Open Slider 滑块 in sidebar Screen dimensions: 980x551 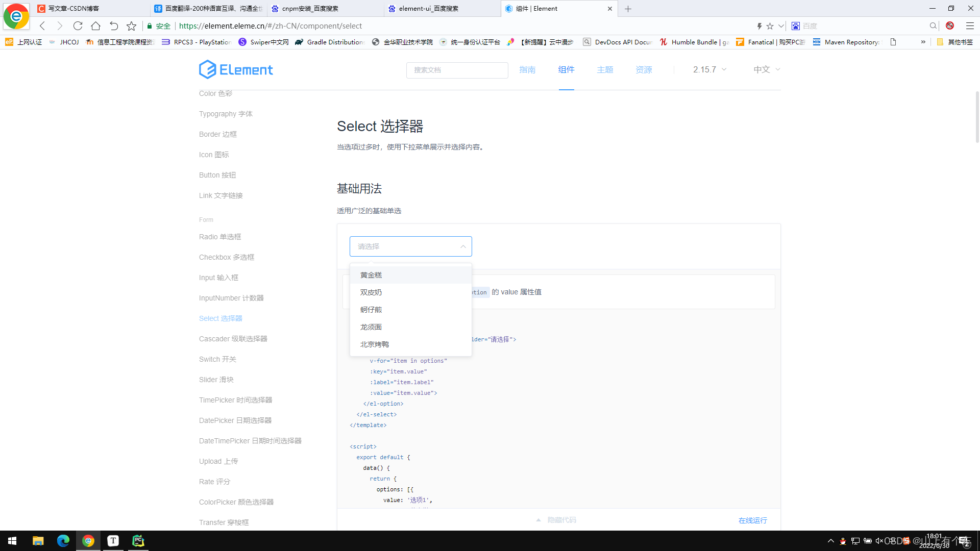pos(216,380)
